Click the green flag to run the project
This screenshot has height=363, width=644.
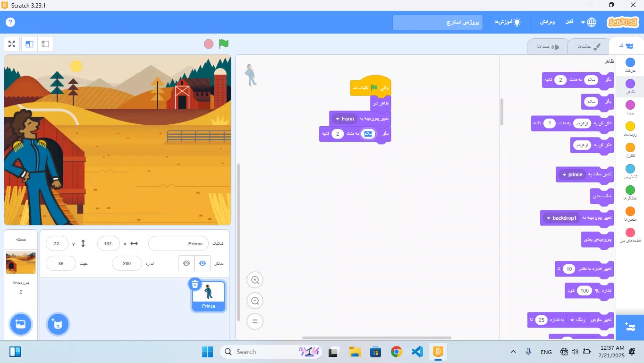224,44
